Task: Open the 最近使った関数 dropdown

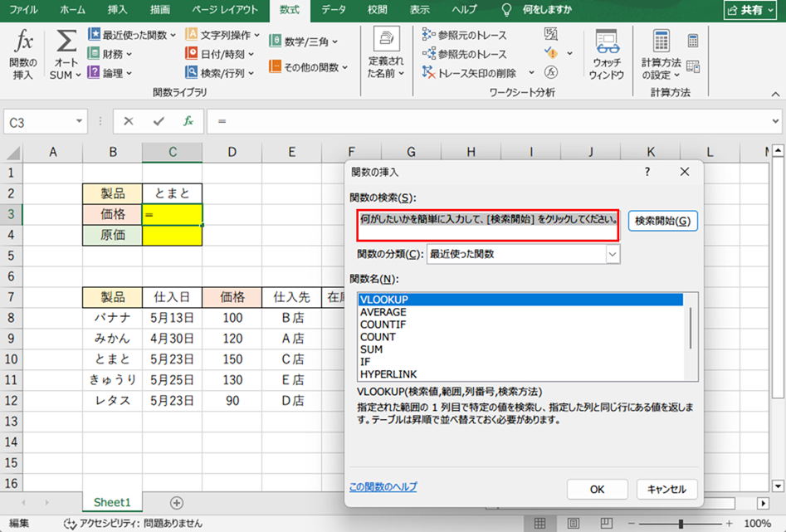Action: click(133, 35)
